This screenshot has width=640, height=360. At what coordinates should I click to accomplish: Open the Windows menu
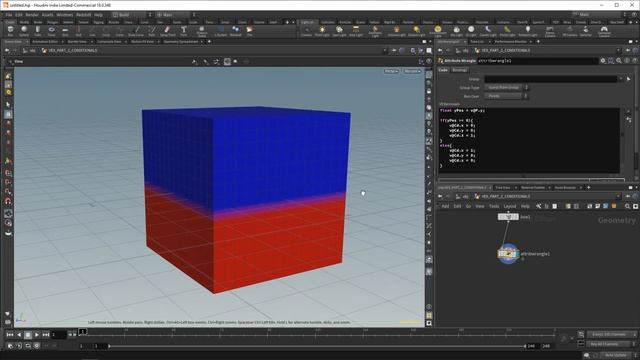[64, 15]
